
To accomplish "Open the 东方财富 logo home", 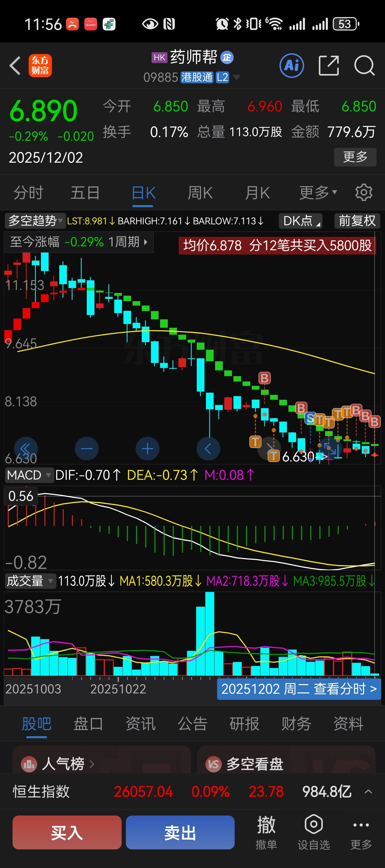I will 40,65.
